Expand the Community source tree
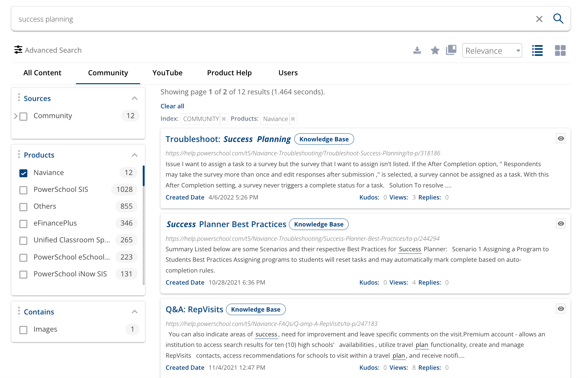 (16, 116)
